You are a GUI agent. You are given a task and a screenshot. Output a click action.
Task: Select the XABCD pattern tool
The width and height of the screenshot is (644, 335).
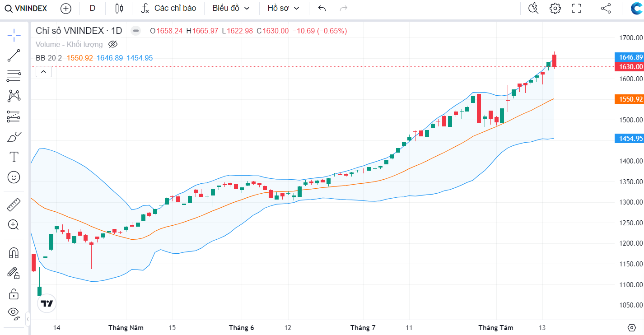(14, 96)
